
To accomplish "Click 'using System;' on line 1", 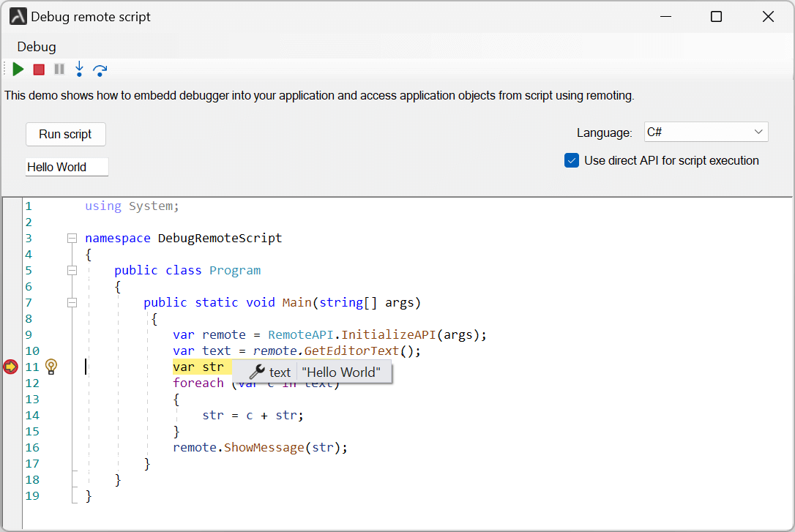I will (132, 206).
